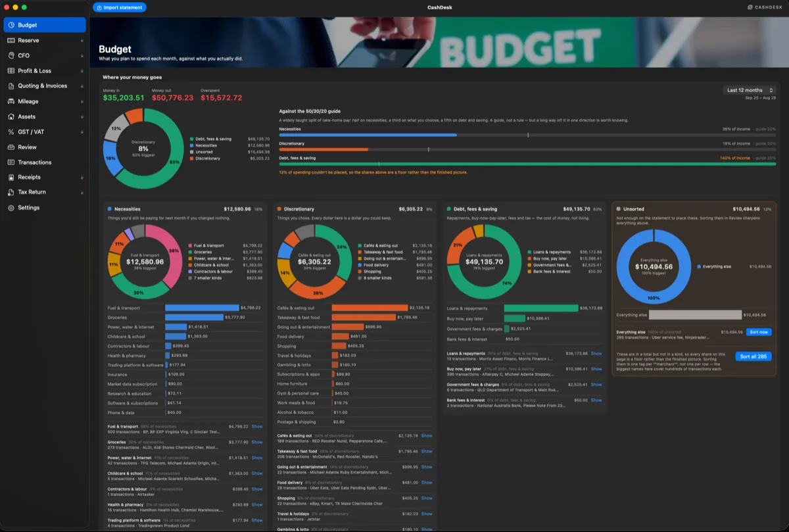
Task: Open Assets via its house icon
Action: 11,116
